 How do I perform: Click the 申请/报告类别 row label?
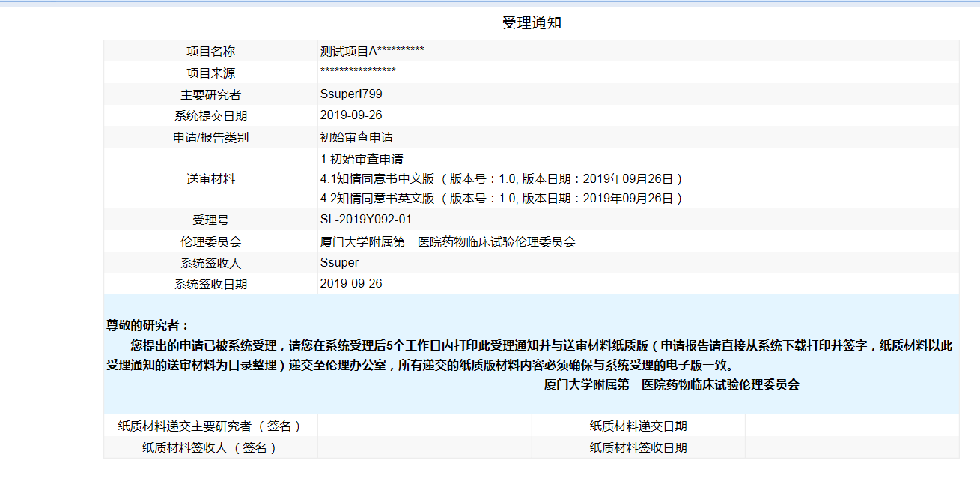(210, 137)
